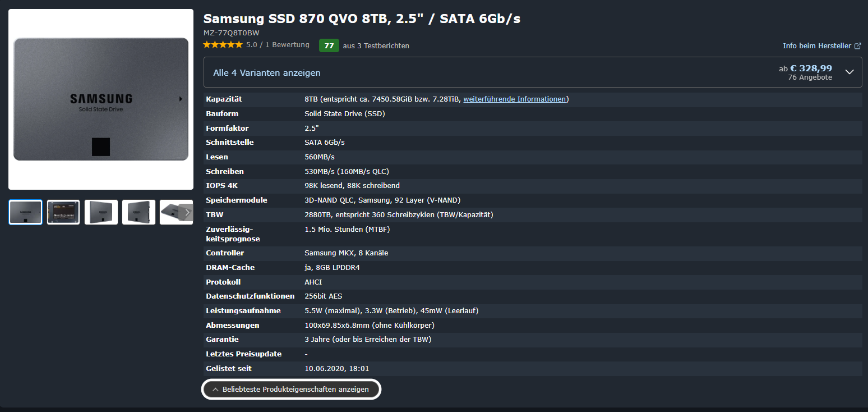Click Controller value Samsung MKX, 8 Kanäle
868x412 pixels.
[x=347, y=253]
